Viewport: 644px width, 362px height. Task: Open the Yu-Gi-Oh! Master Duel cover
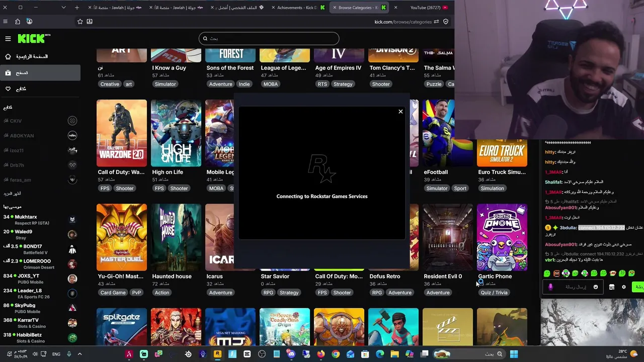point(122,237)
